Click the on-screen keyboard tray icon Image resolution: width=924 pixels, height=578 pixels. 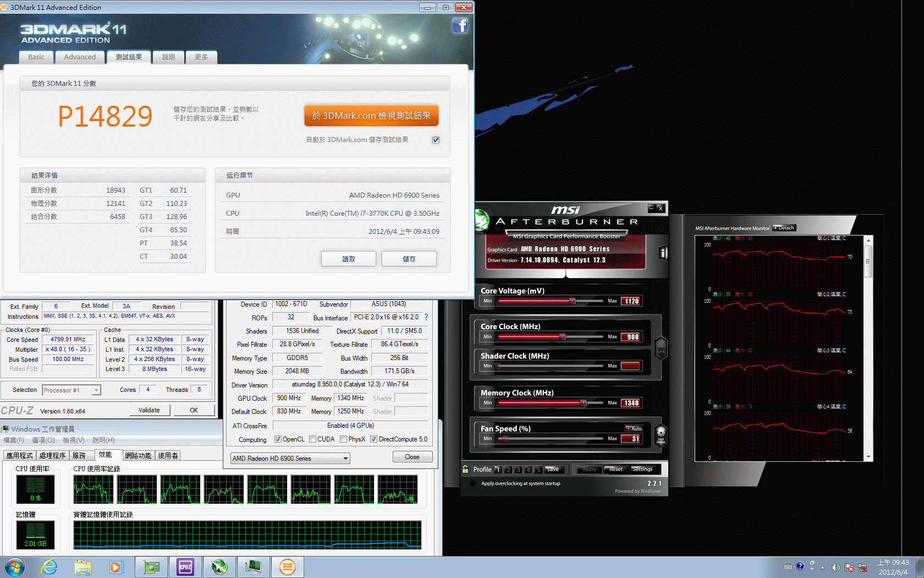pyautogui.click(x=788, y=567)
